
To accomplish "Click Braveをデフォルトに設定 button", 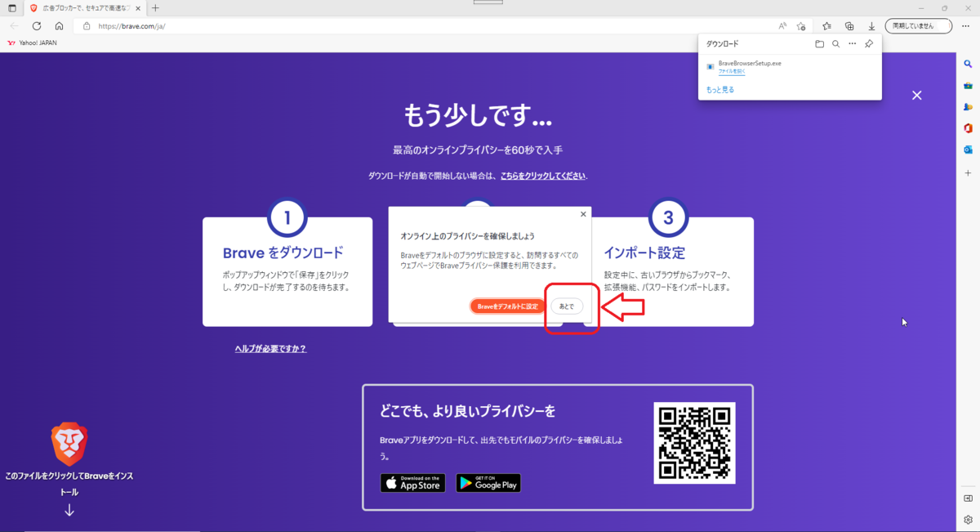I will click(507, 306).
